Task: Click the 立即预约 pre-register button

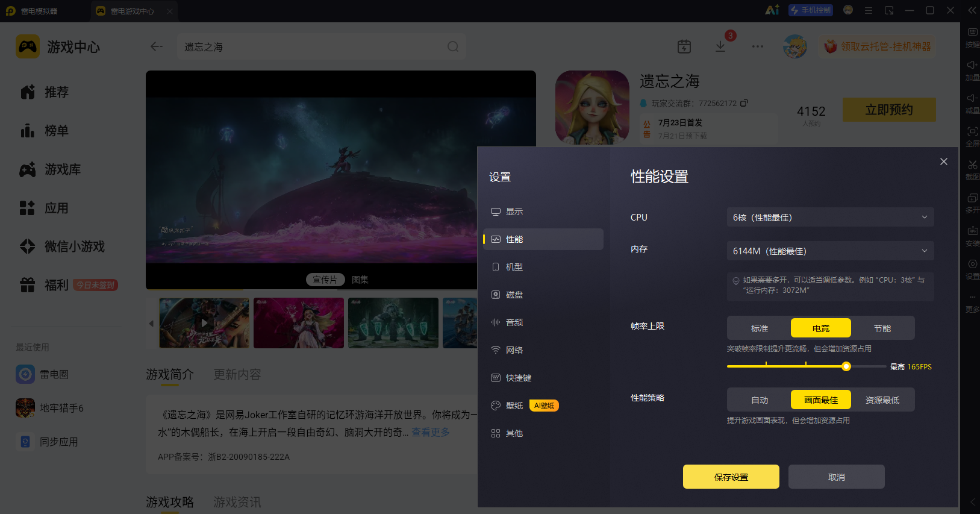Action: click(x=889, y=110)
